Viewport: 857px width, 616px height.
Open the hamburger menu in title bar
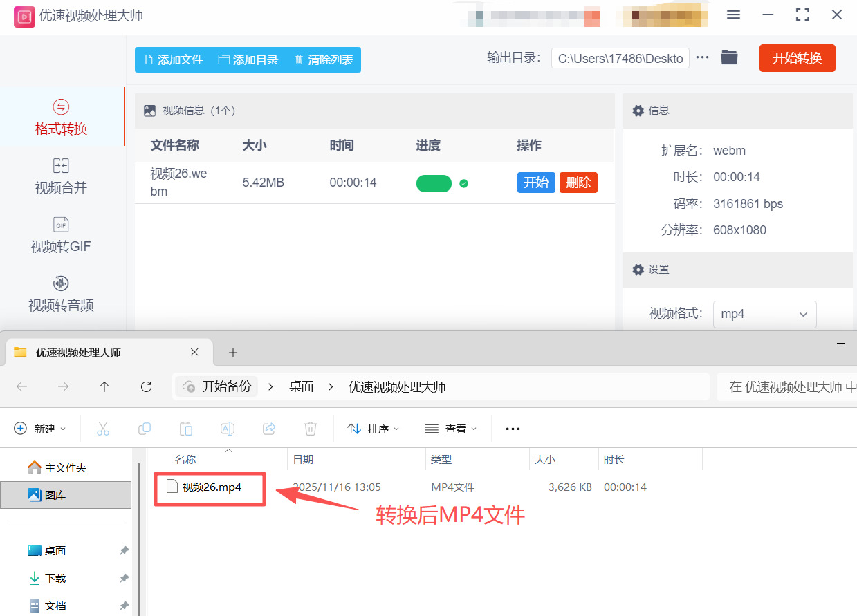pos(734,15)
